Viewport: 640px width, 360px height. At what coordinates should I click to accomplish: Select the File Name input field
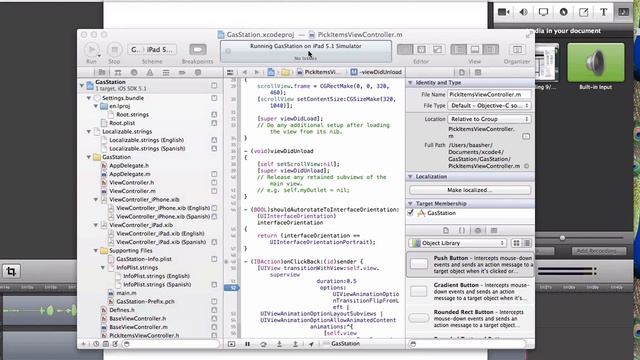(489, 94)
